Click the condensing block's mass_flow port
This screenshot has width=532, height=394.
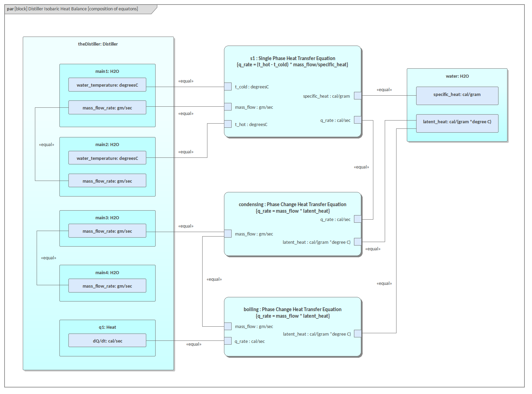click(x=228, y=234)
